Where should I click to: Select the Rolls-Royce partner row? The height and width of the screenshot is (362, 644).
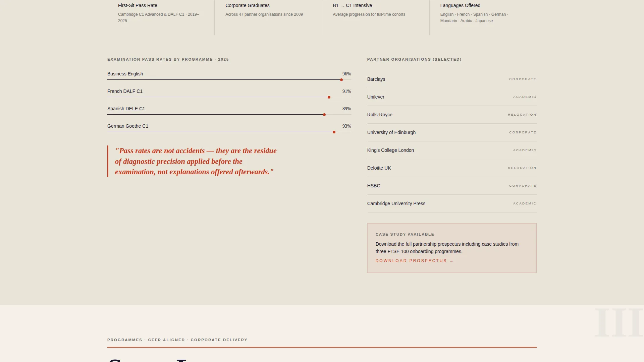[452, 115]
